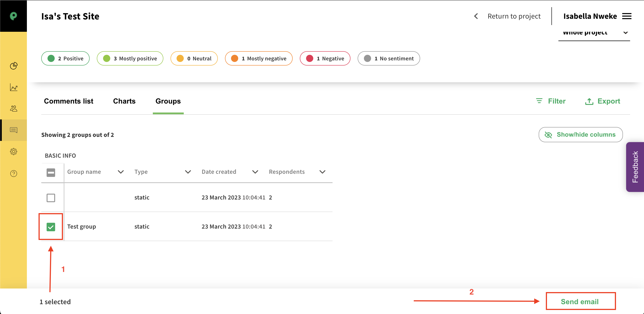Check the unnamed static group checkbox

click(51, 198)
